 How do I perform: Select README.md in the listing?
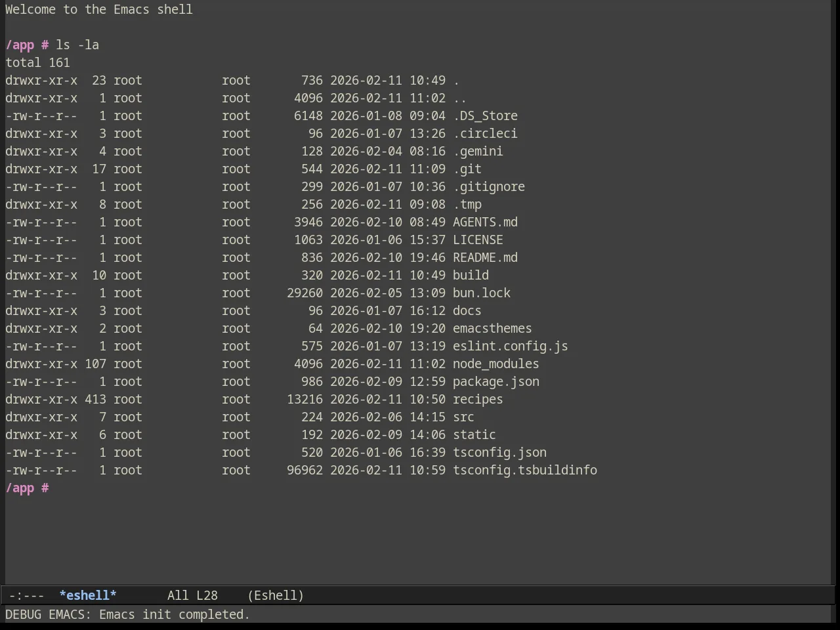(x=485, y=258)
